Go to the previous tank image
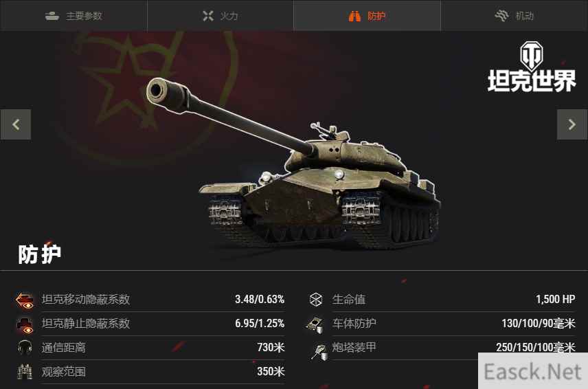This screenshot has width=588, height=389. tap(16, 124)
